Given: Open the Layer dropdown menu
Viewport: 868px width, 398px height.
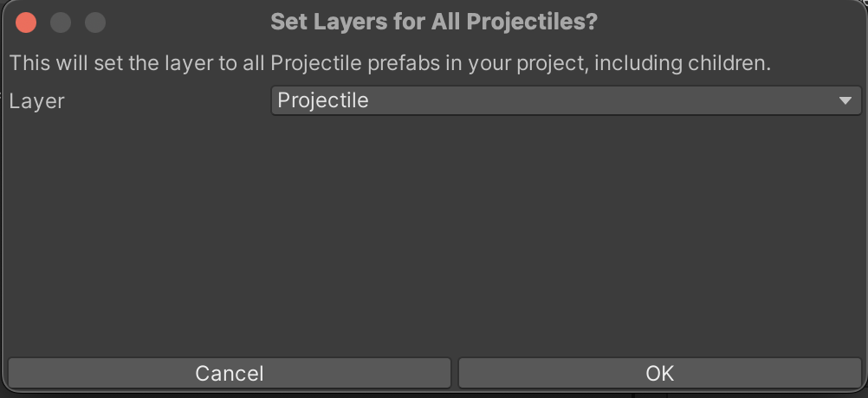Looking at the screenshot, I should [566, 100].
